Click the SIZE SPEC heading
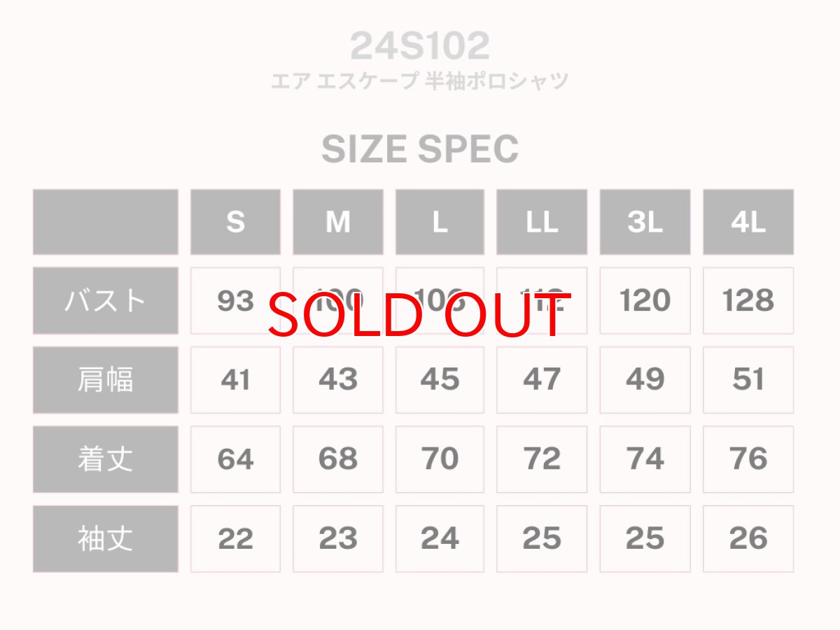 pos(419,149)
